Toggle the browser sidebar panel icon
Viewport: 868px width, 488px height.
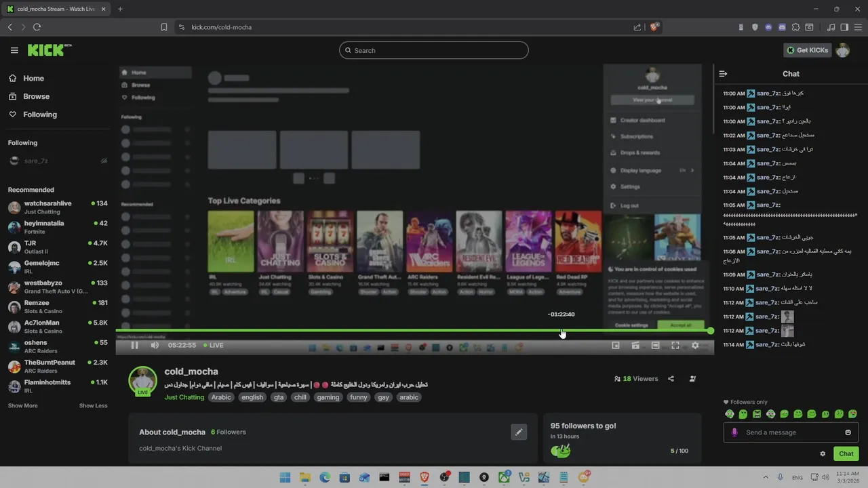(844, 27)
